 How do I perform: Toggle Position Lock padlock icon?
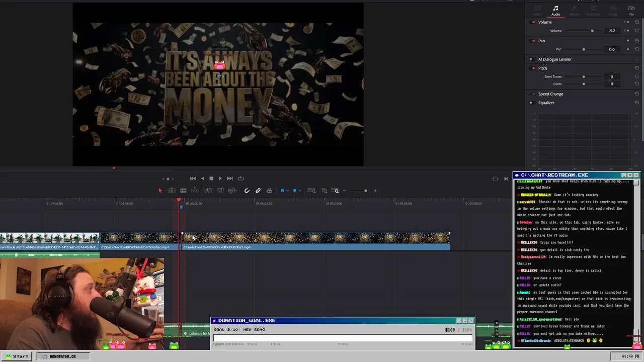pos(269,191)
